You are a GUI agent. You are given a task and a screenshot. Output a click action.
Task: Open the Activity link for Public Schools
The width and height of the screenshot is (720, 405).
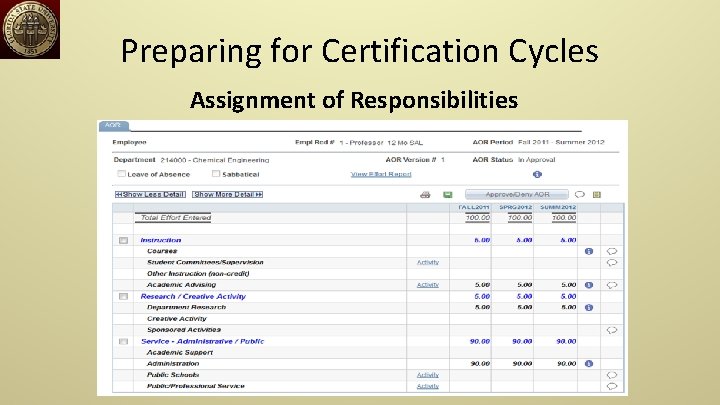coord(428,375)
